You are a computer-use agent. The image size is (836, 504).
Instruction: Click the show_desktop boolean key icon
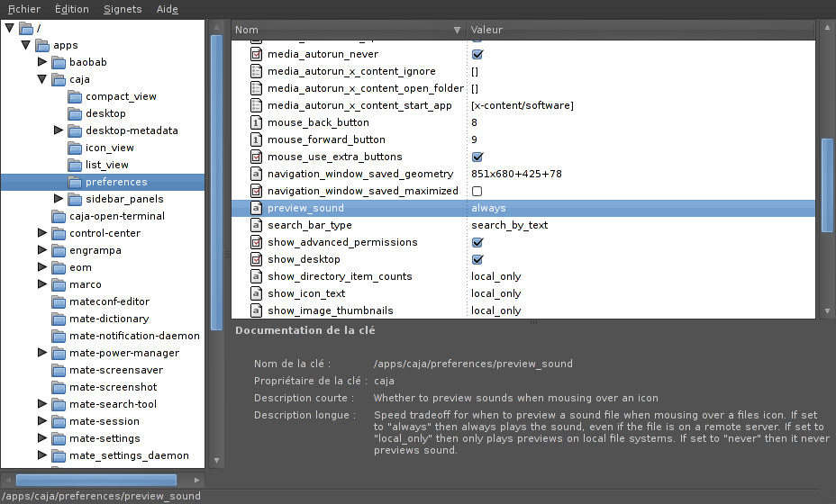(x=256, y=259)
